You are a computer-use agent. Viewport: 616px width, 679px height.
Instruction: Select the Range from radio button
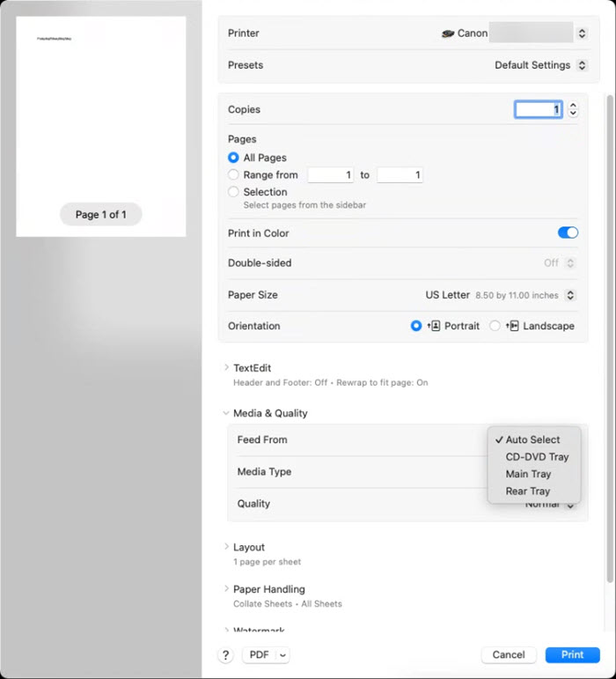(x=233, y=175)
